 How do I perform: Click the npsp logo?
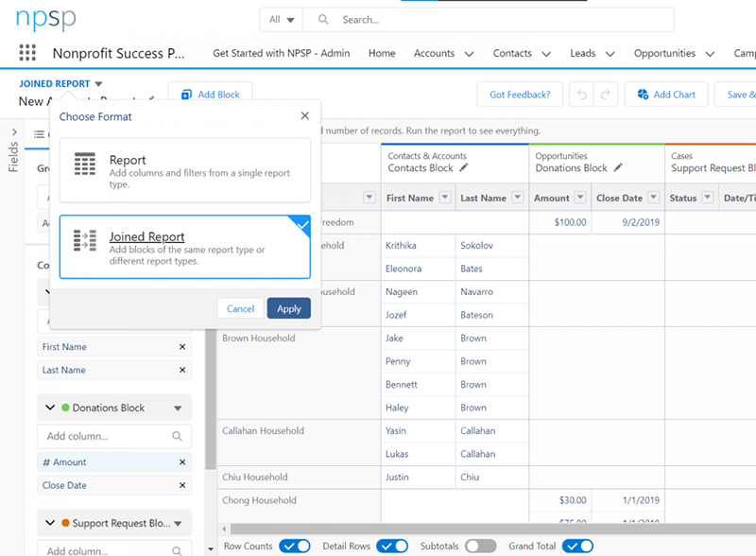point(43,19)
